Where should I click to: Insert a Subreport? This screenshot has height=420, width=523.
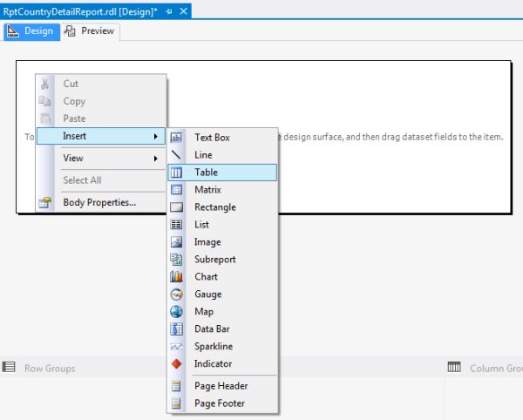[222, 260]
